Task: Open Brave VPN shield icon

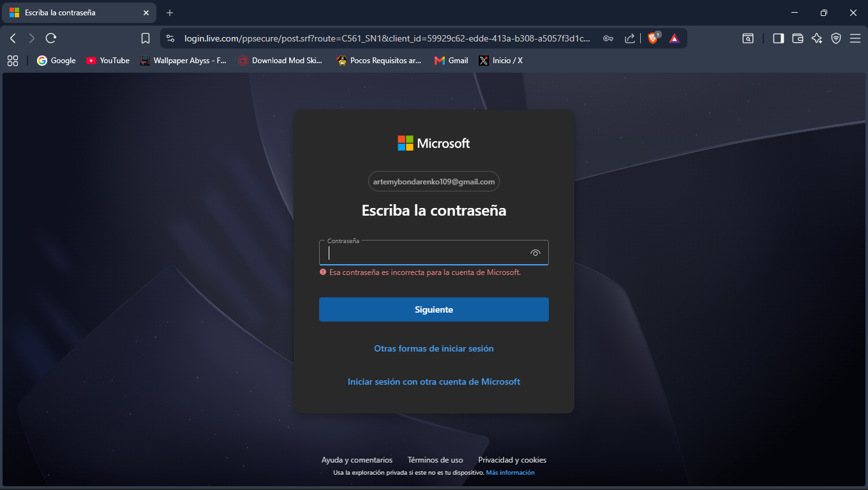Action: pos(836,38)
